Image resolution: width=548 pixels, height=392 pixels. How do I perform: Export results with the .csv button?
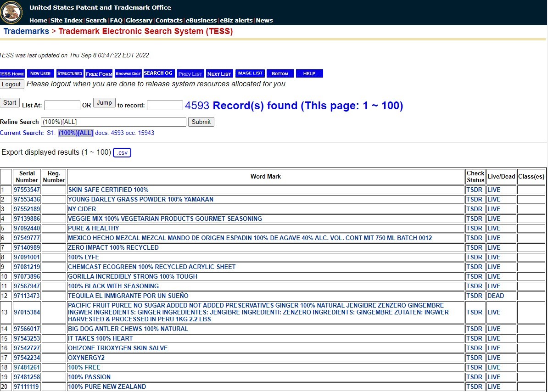point(122,153)
